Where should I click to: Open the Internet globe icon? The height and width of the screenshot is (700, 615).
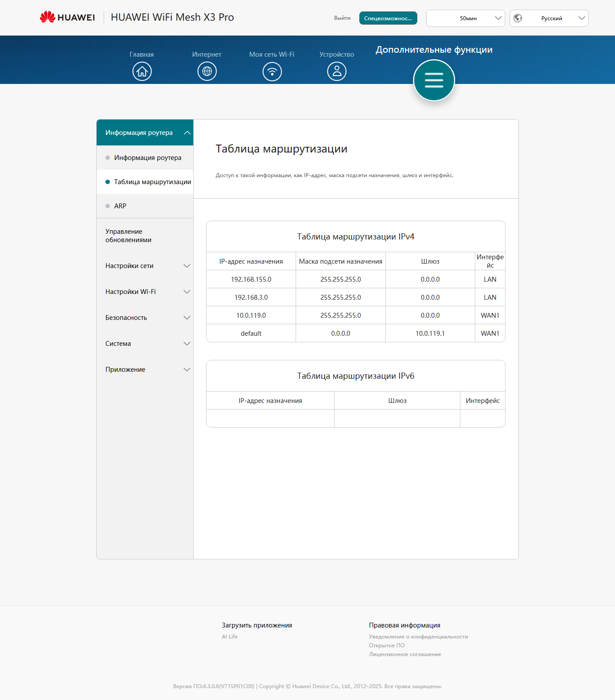click(x=207, y=71)
